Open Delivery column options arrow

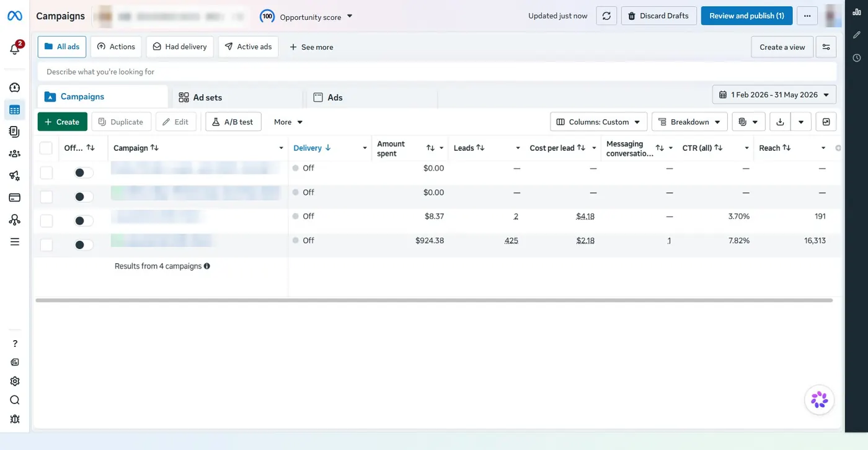(365, 148)
